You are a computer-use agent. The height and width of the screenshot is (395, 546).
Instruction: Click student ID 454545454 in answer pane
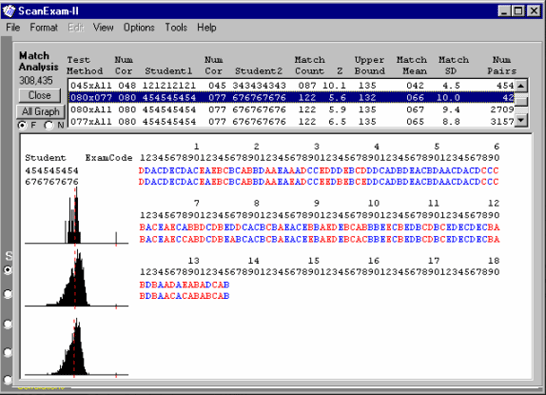[52, 171]
